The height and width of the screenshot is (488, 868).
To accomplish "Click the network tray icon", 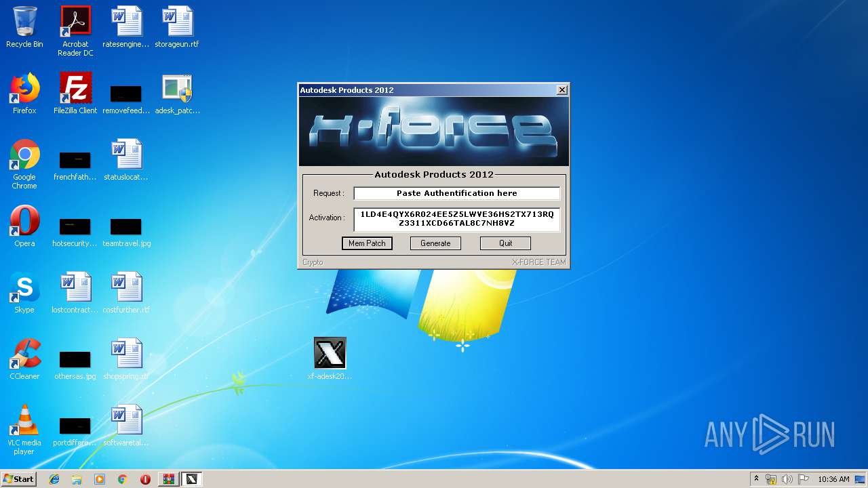I will 771,479.
